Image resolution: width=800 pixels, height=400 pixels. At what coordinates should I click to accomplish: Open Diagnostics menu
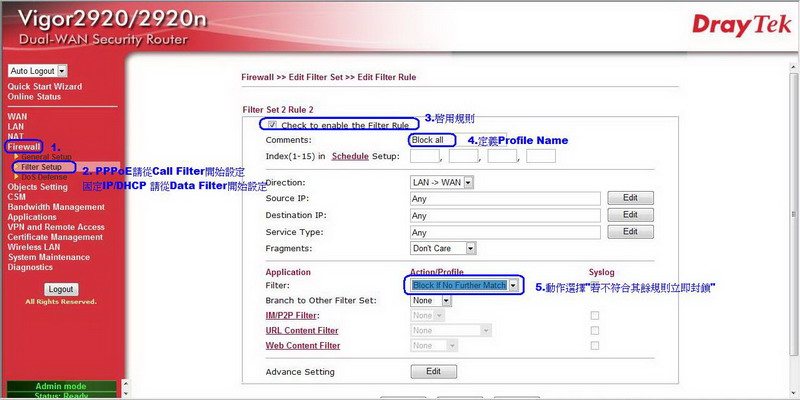click(30, 267)
